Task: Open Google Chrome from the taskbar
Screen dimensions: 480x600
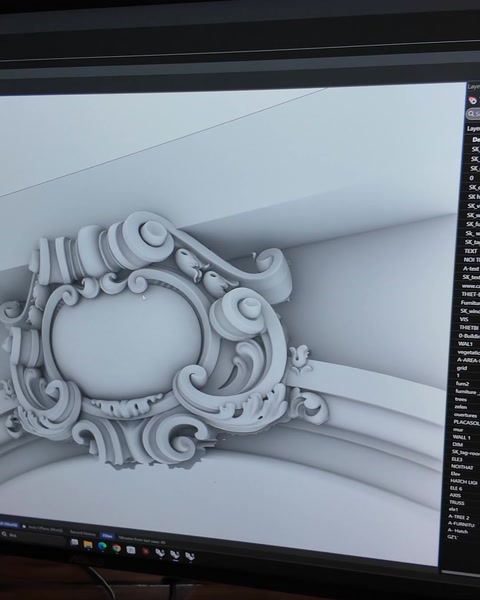Action: 116,548
